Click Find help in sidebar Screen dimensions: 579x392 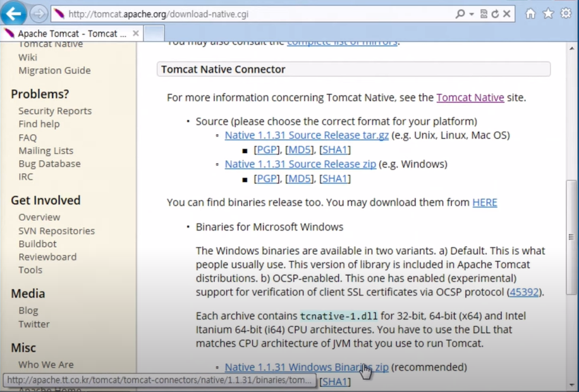(x=39, y=124)
